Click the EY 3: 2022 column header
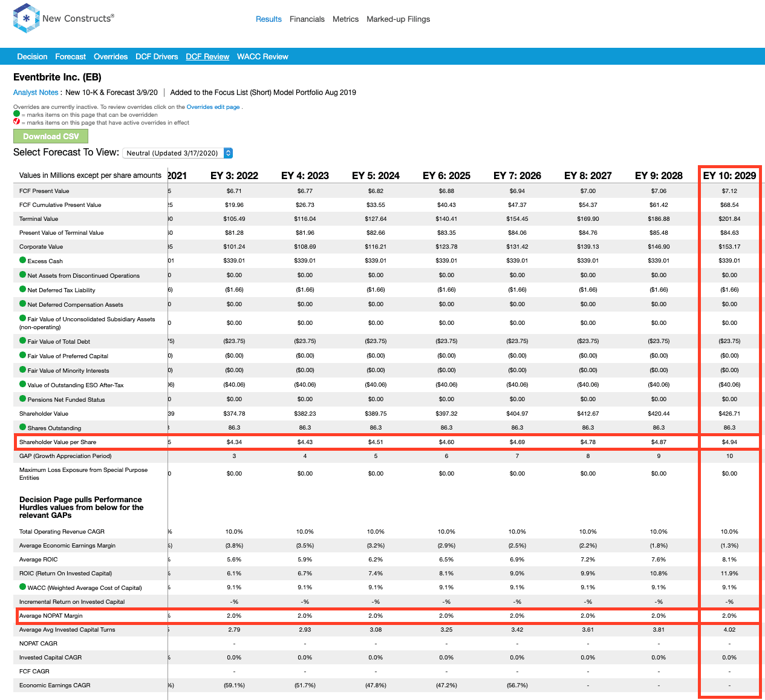Viewport: 765px width, 700px height. [234, 175]
